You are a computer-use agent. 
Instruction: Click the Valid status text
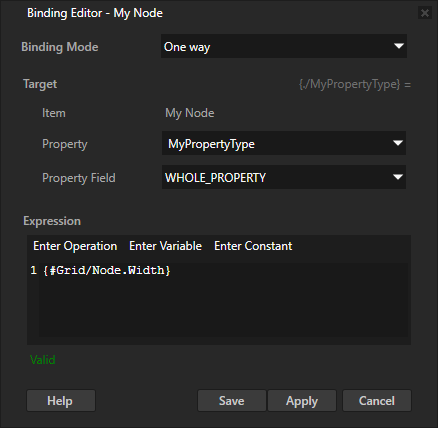[x=43, y=360]
